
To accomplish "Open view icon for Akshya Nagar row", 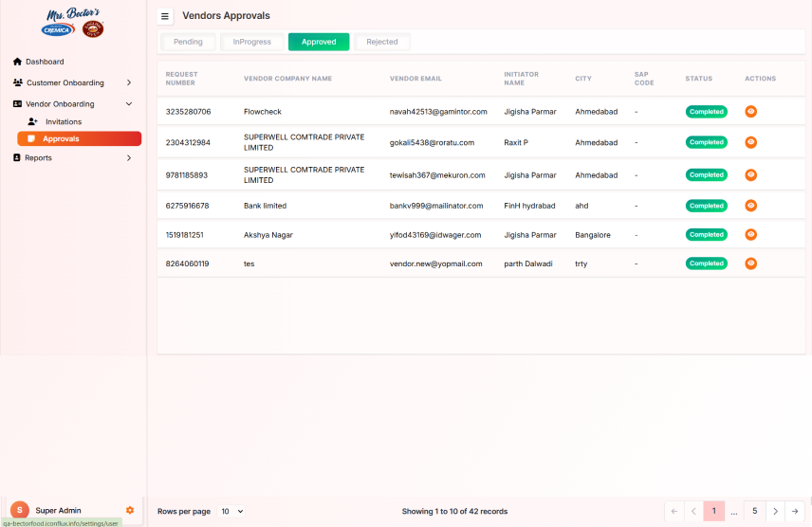I will [750, 235].
